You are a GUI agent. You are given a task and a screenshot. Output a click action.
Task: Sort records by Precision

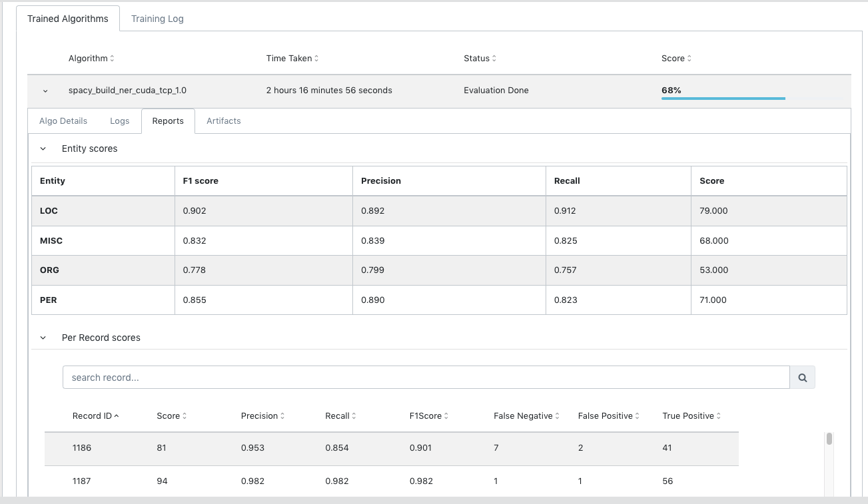point(282,415)
